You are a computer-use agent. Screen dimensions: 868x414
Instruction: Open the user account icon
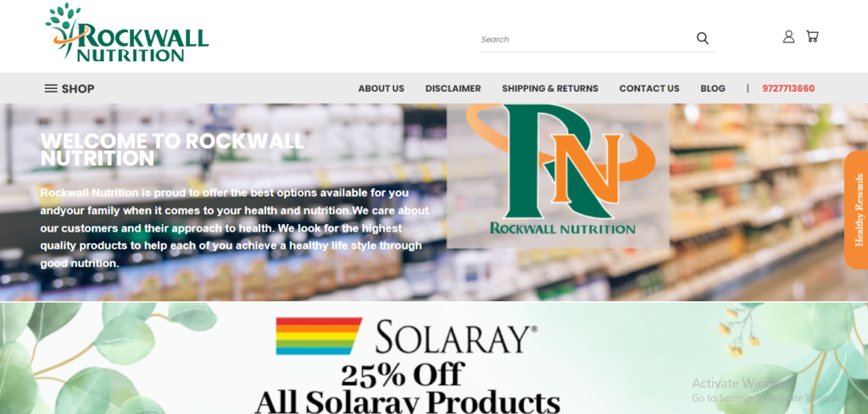click(788, 37)
